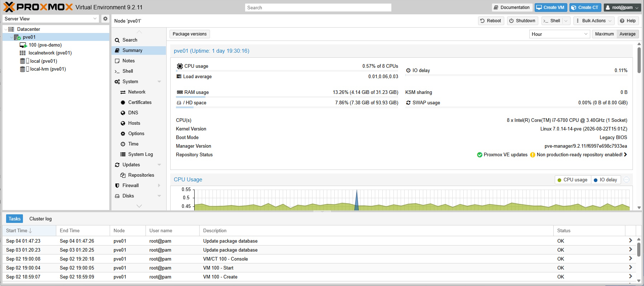Click the Reboot button

coord(491,21)
